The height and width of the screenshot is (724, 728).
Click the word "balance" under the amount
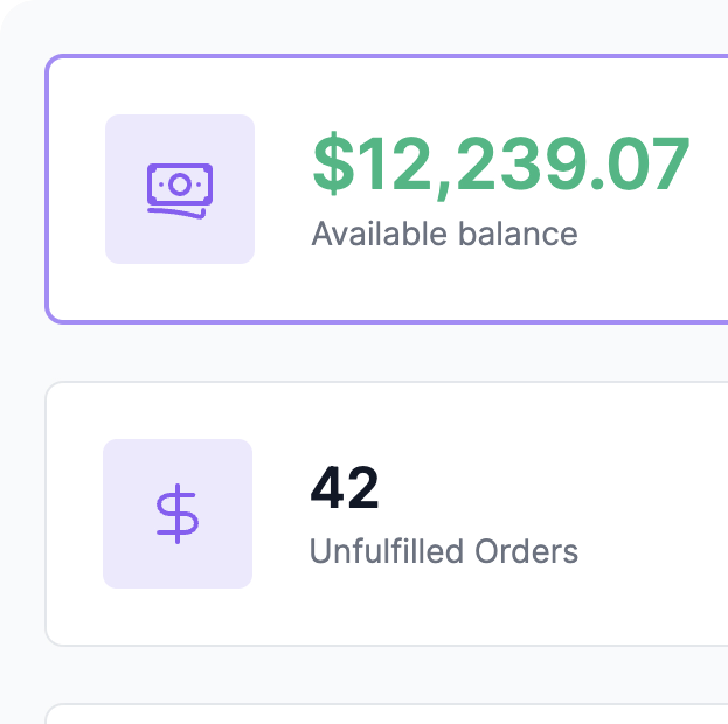coord(518,234)
